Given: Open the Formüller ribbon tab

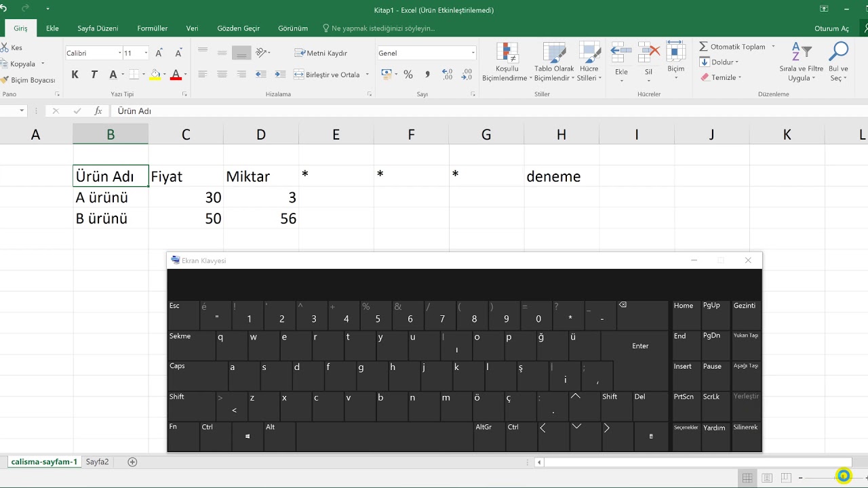Looking at the screenshot, I should (153, 28).
